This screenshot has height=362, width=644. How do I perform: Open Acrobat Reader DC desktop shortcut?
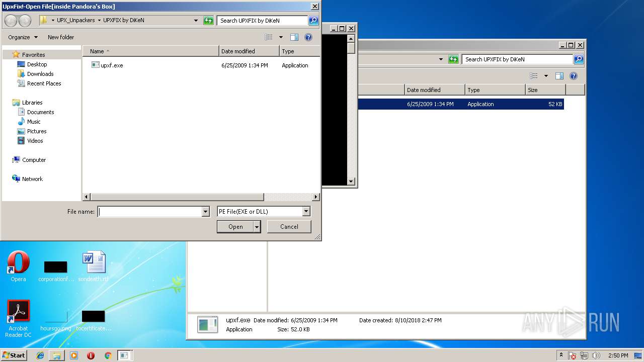point(18,319)
